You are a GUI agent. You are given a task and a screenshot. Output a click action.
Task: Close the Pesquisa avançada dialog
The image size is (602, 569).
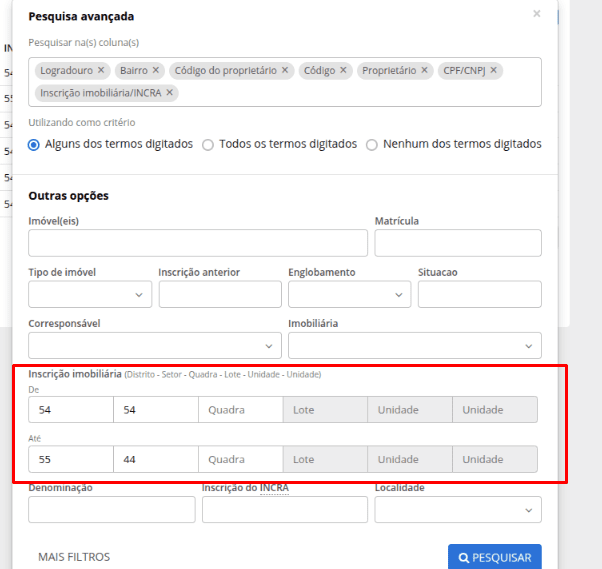[536, 14]
